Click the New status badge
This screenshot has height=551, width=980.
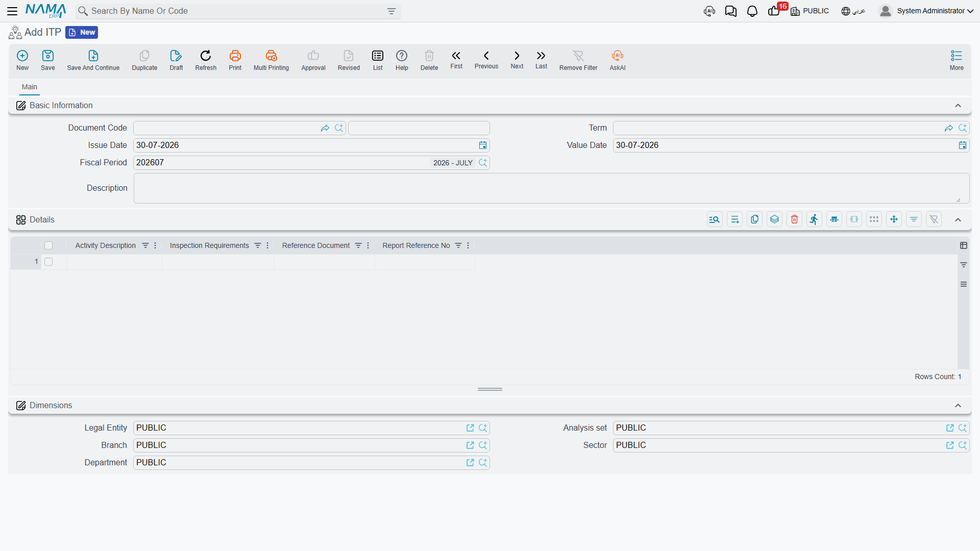(82, 32)
